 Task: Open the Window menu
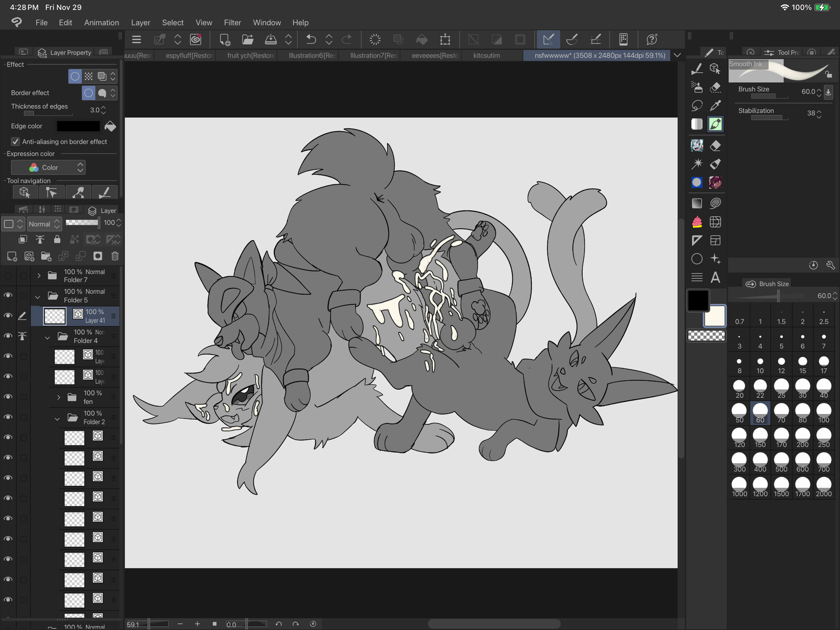267,22
